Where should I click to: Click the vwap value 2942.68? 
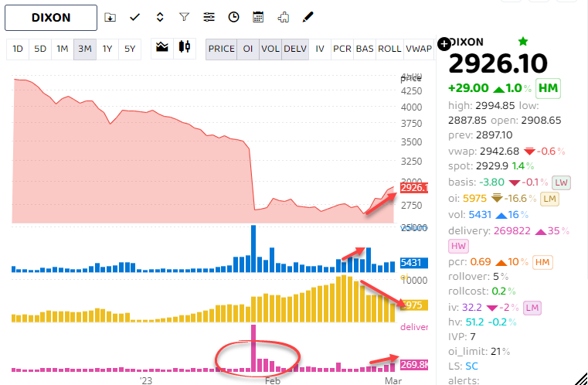[x=499, y=152]
